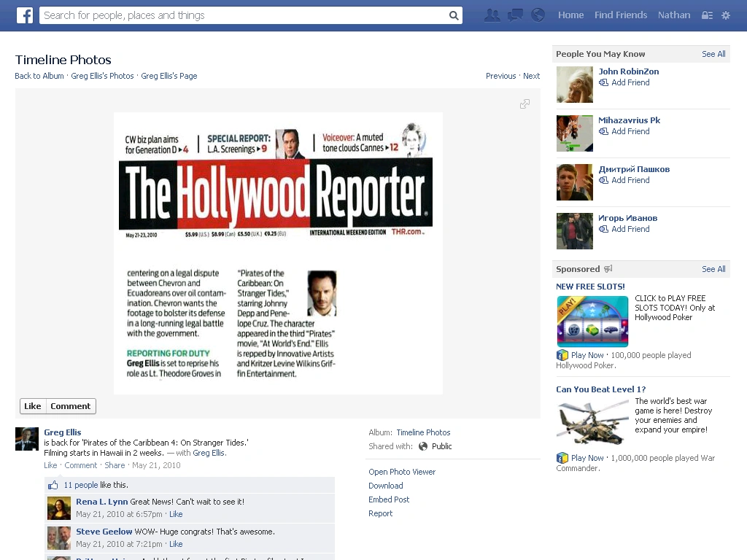Open Игорь Иванов profile photo

[x=575, y=231]
